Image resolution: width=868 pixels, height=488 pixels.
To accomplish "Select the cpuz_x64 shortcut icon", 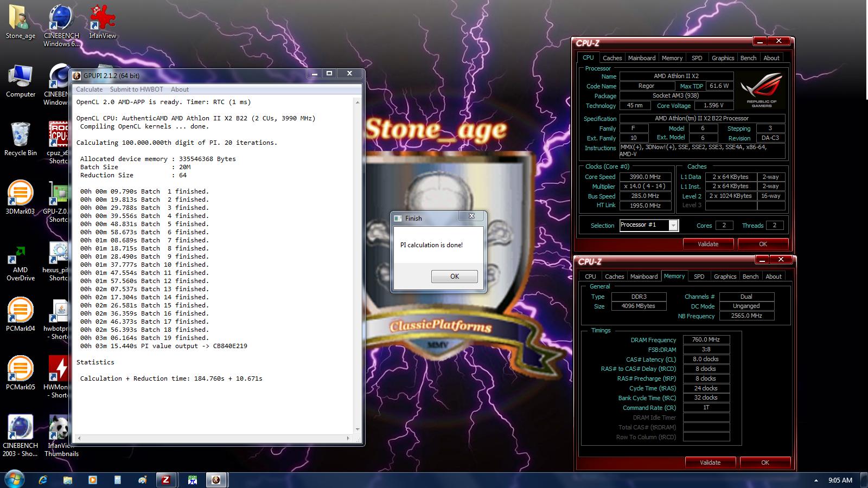I will pyautogui.click(x=58, y=143).
